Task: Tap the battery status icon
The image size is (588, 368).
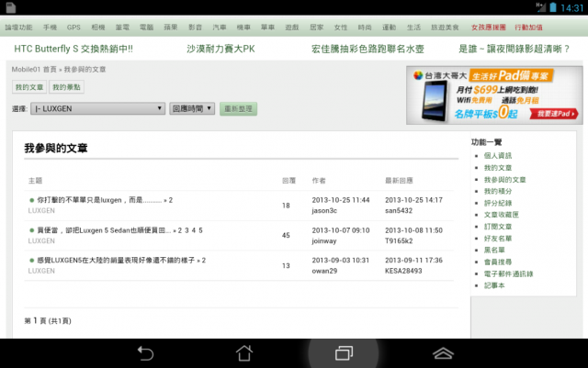Action: 553,7
